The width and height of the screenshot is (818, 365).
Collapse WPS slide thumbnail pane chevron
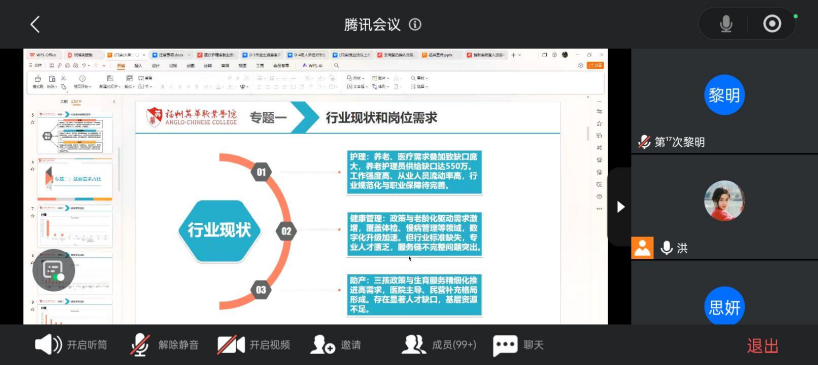114,102
